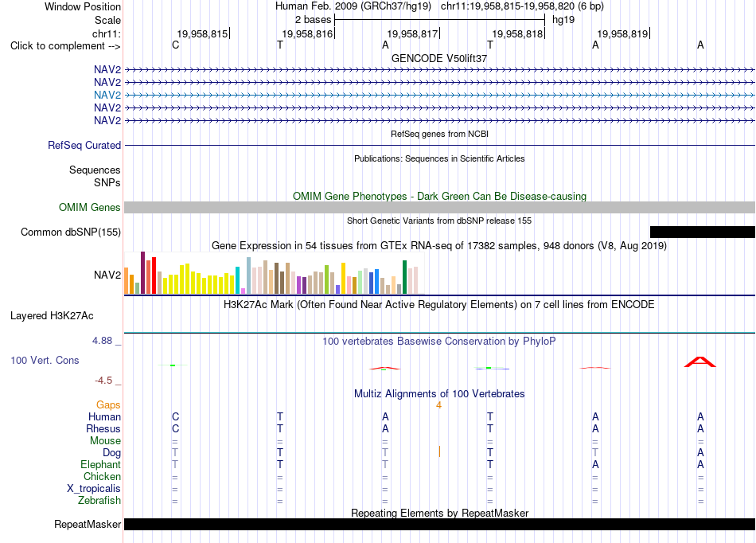Click the C base in Rhesus row
Viewport: 756px width, 543px height.
[176, 428]
